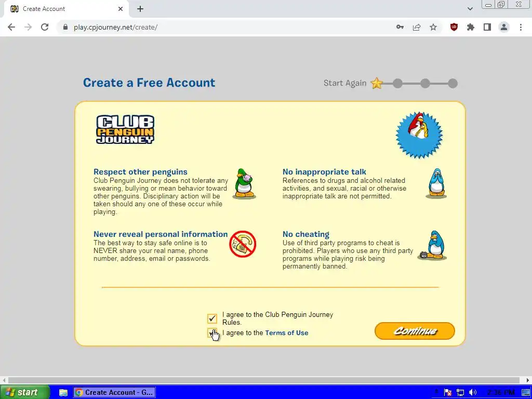Viewport: 532px width, 399px height.
Task: Select the Create Account Chrome taskbar button
Action: pyautogui.click(x=115, y=393)
